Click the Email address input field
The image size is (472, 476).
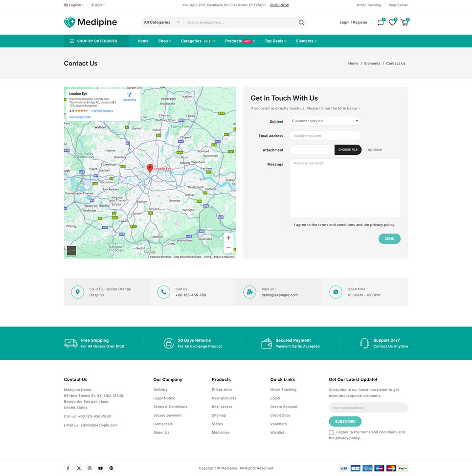pyautogui.click(x=325, y=136)
